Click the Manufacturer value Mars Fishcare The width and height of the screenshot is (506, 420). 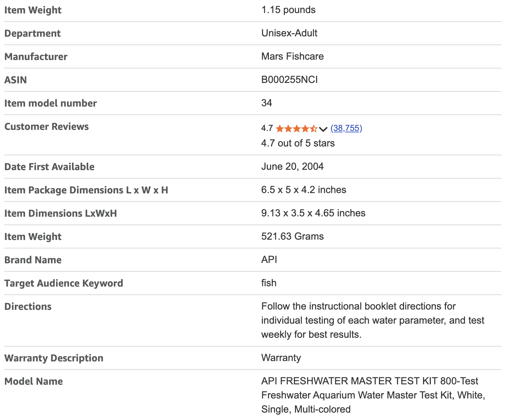292,56
